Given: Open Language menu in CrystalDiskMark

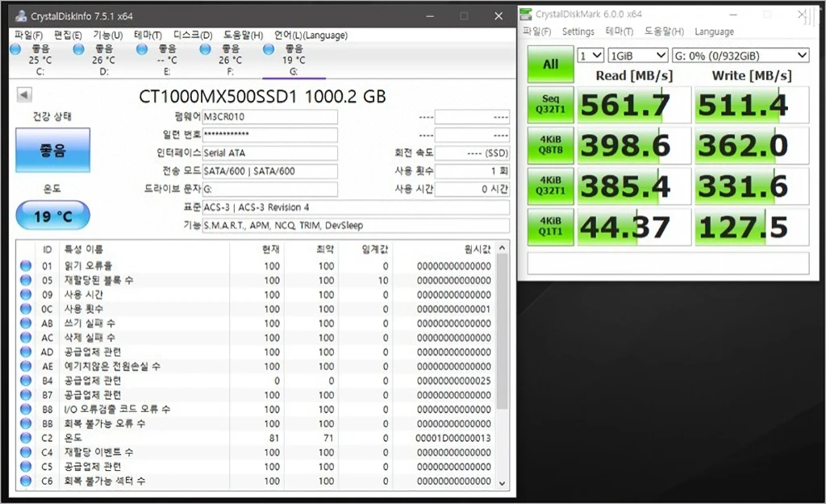Looking at the screenshot, I should [714, 31].
